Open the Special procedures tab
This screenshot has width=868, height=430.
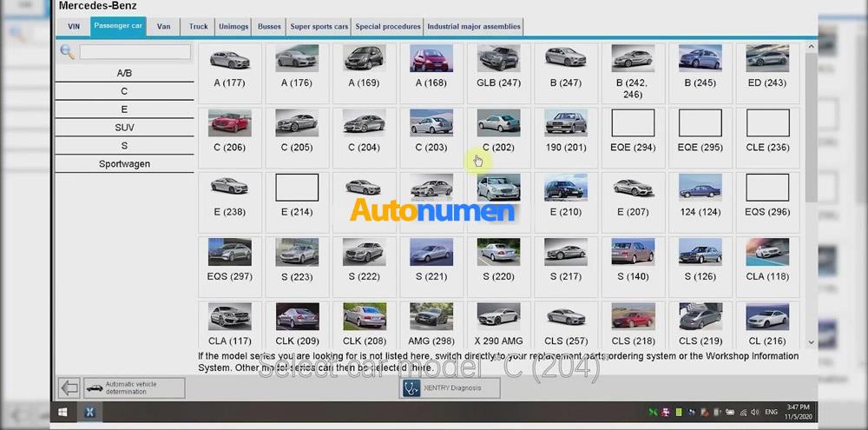tap(388, 26)
